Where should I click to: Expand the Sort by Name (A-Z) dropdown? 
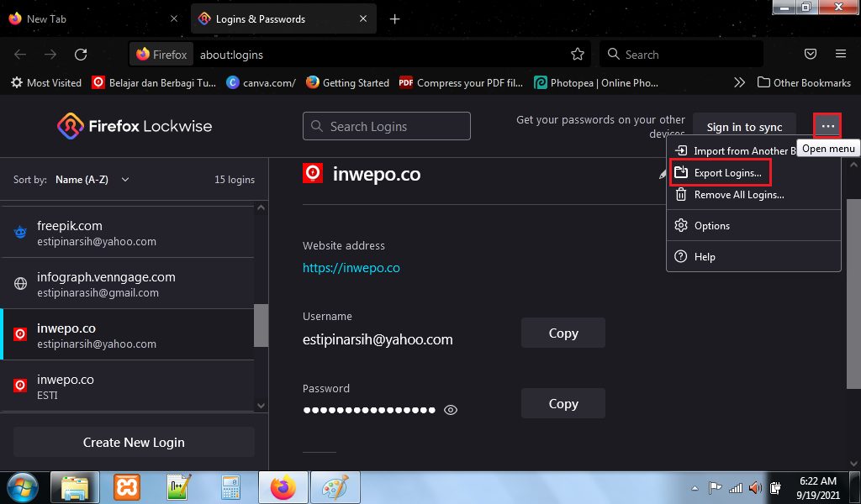[92, 180]
